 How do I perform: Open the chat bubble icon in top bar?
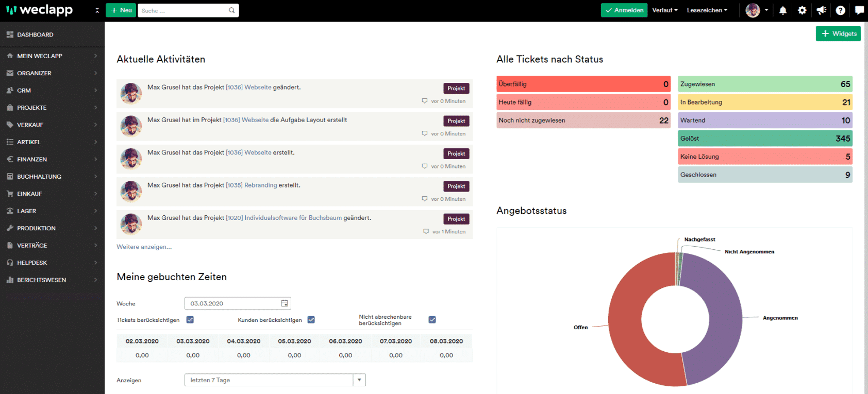click(x=859, y=10)
